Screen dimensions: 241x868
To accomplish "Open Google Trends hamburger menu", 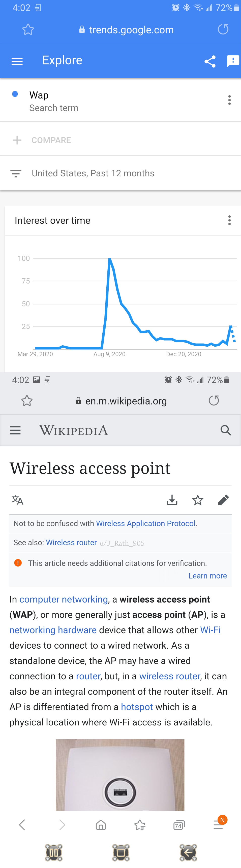I will pyautogui.click(x=17, y=61).
